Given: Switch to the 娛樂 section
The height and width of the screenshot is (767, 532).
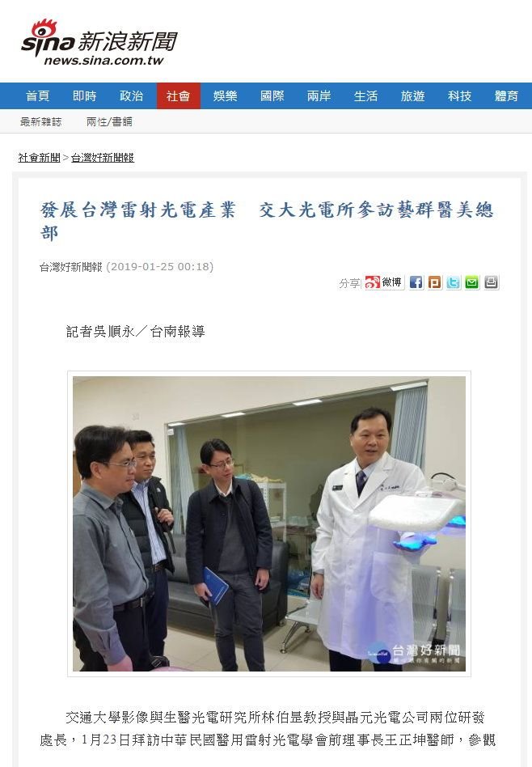Looking at the screenshot, I should 226,95.
